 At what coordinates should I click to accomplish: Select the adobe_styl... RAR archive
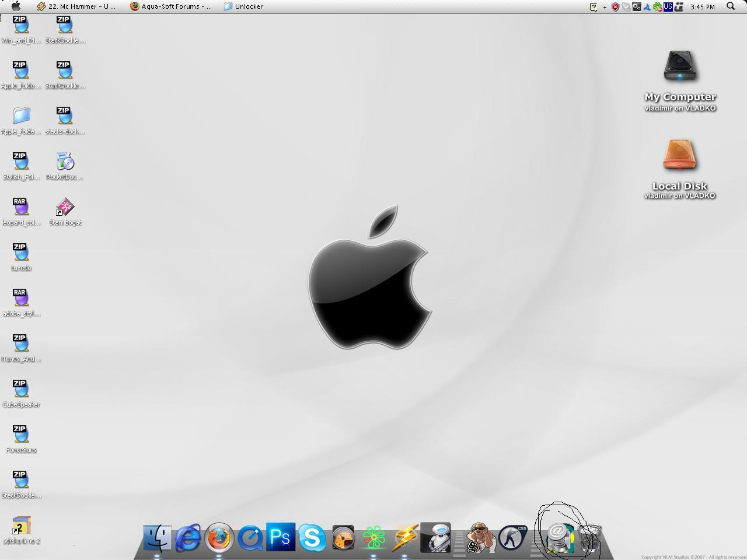coord(21,303)
